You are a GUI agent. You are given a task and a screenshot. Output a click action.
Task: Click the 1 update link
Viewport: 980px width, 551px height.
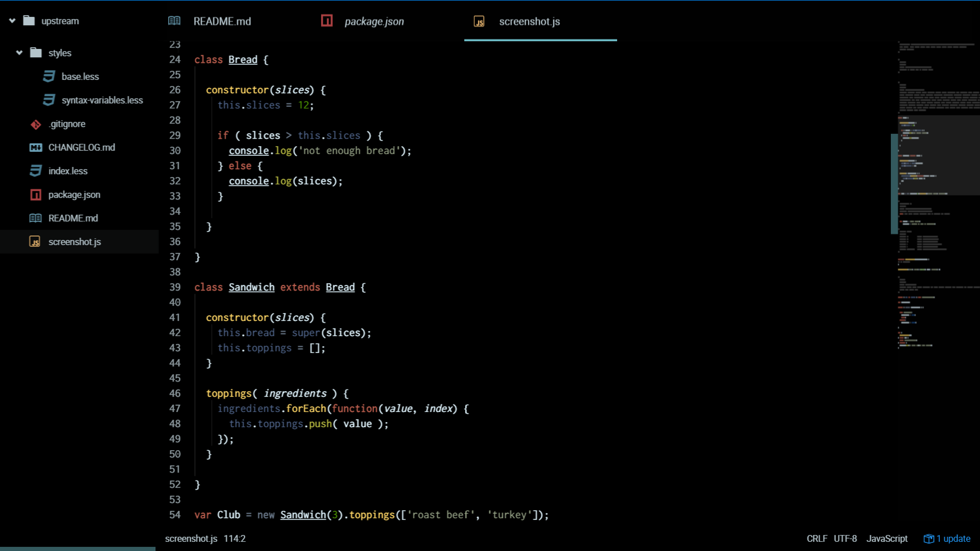953,539
